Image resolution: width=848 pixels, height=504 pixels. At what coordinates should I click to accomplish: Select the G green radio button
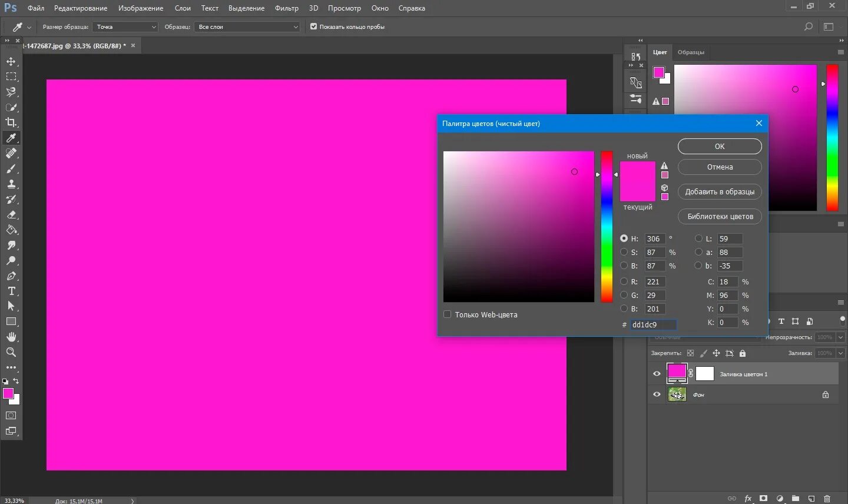[x=624, y=295]
